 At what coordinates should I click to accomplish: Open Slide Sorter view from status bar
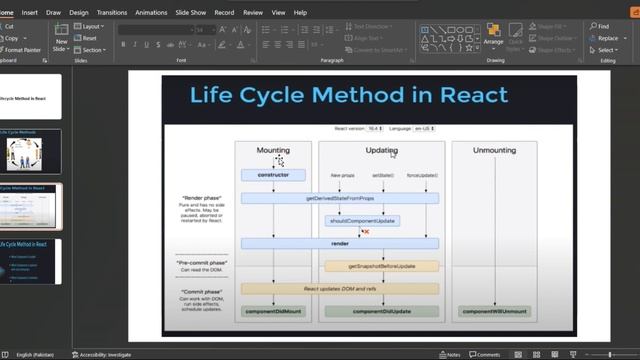point(536,355)
